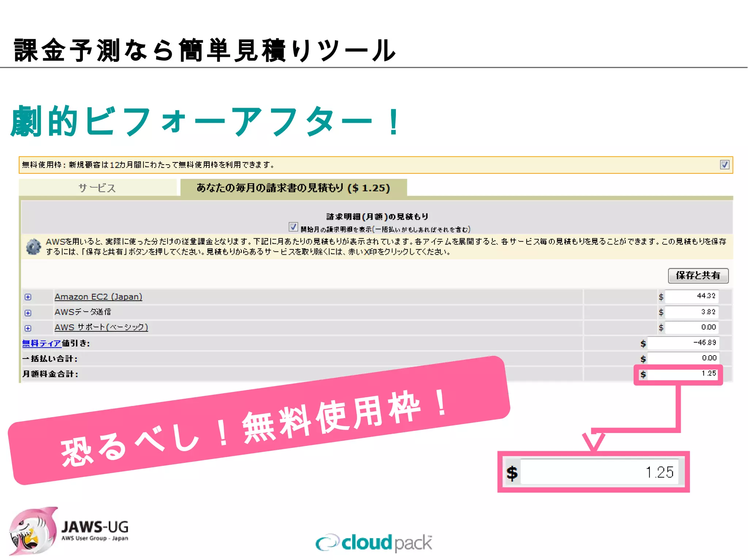The image size is (748, 560).
Task: Expand the AWS サポート row
Action: coord(28,328)
